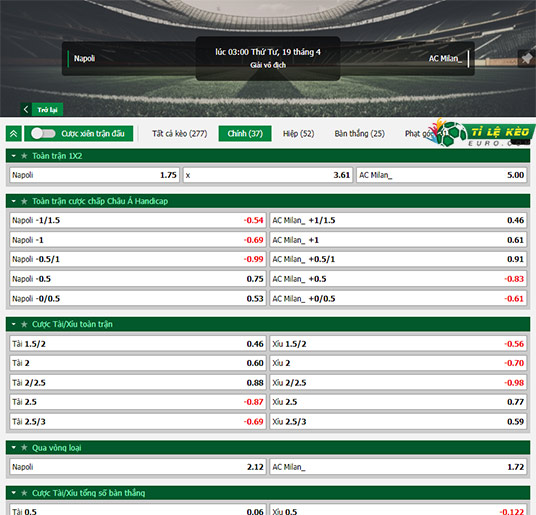This screenshot has width=536, height=515.
Task: Collapse the Châu Á Handicap section arrow
Action: coord(14,201)
